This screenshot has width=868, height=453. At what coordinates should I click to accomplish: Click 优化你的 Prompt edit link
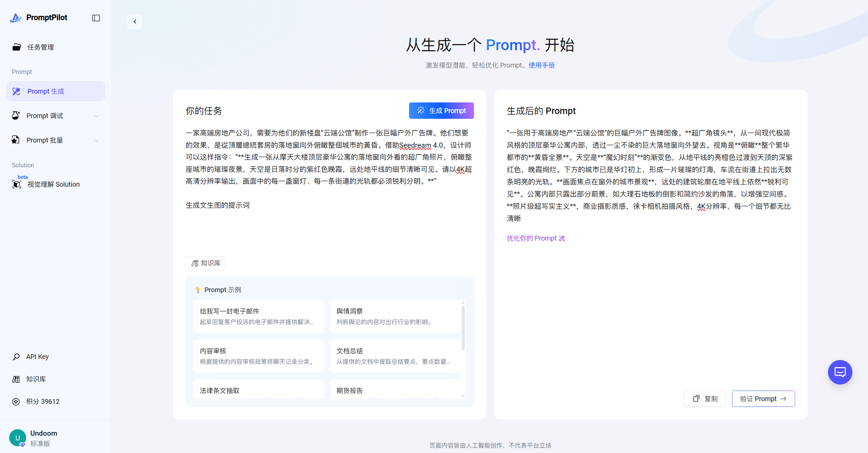pyautogui.click(x=536, y=238)
